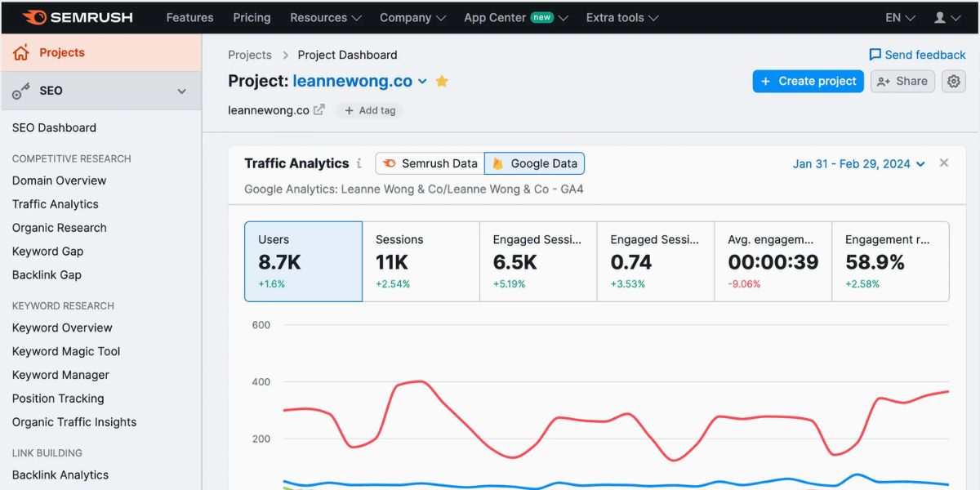Select the Engaged Sessions 6.5K metric card
980x490 pixels.
[x=538, y=261]
